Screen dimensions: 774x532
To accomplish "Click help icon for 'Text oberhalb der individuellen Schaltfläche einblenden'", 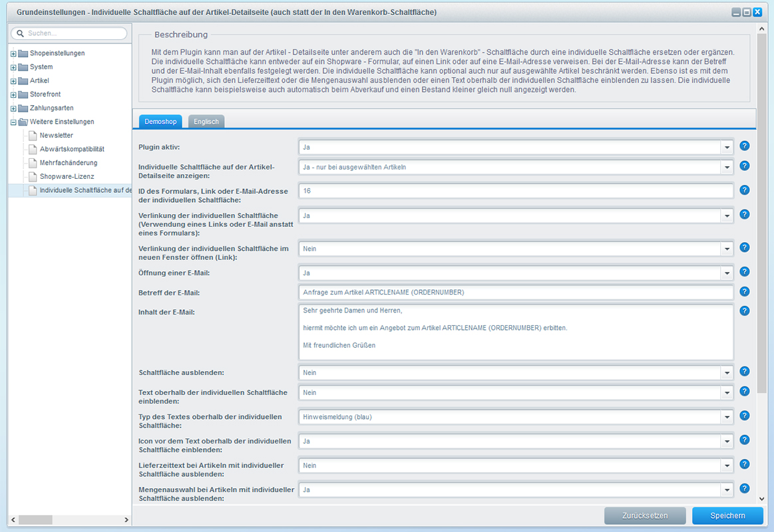I will pyautogui.click(x=744, y=392).
